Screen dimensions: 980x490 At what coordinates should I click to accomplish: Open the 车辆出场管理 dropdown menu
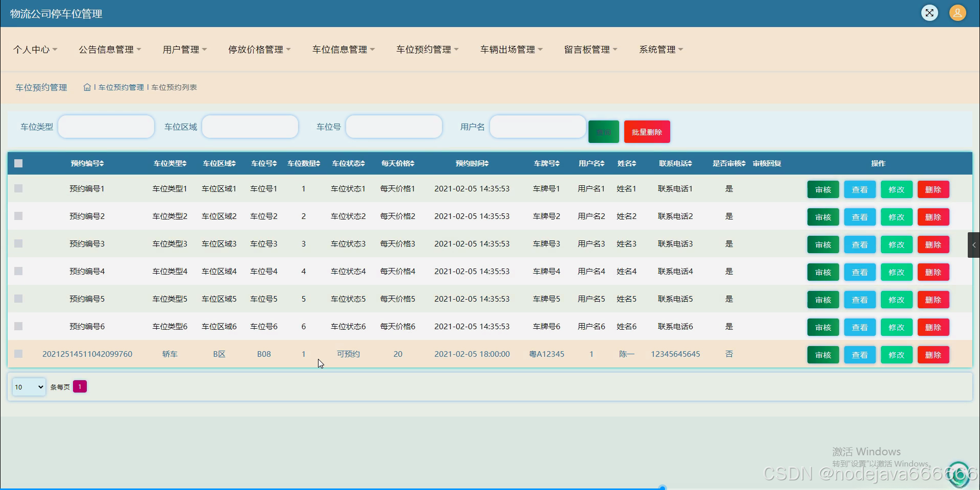coord(511,50)
